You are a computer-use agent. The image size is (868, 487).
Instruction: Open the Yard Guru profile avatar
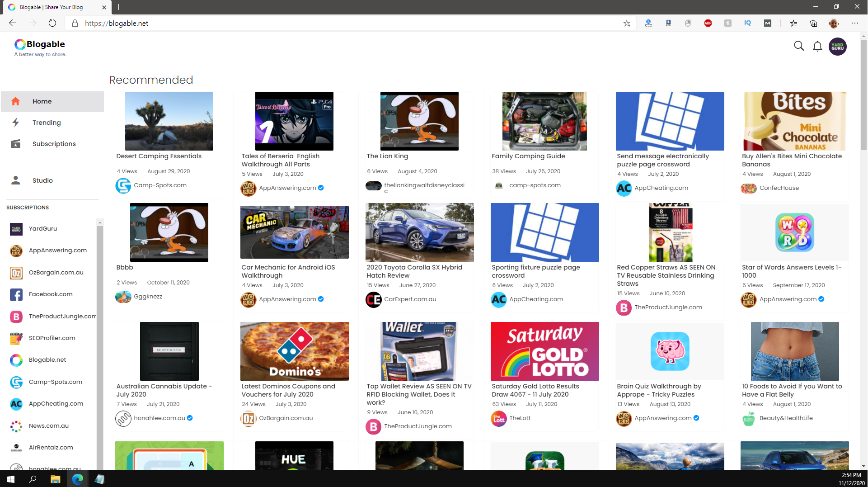point(838,47)
